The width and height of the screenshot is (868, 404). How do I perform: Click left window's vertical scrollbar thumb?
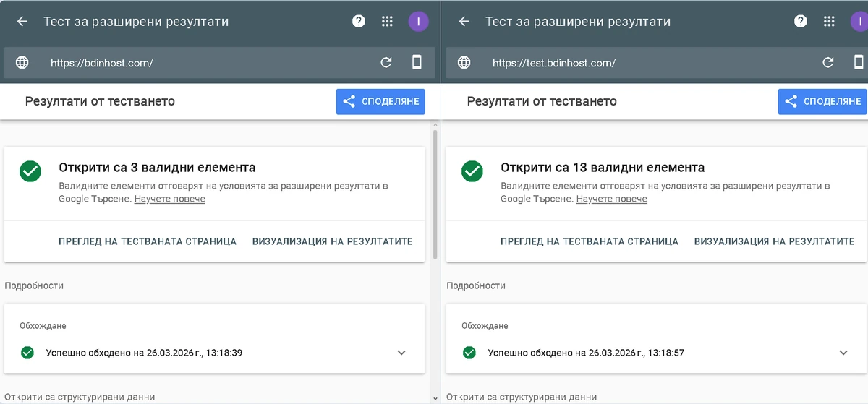pos(435,194)
